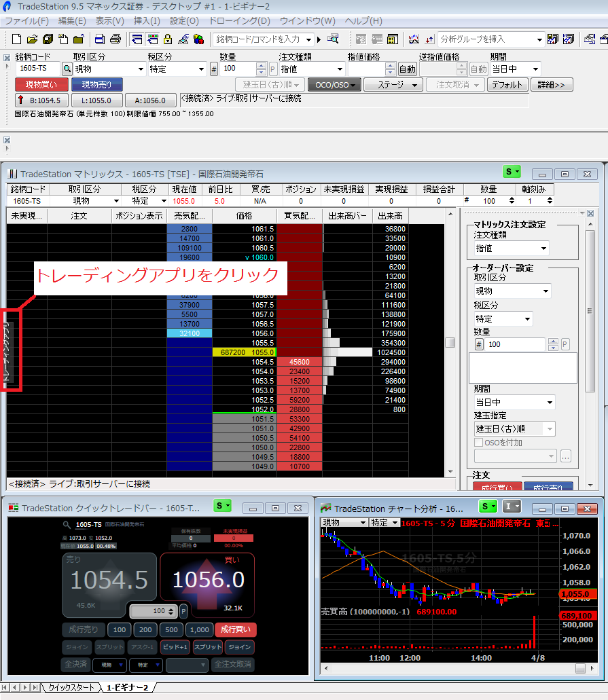The height and width of the screenshot is (700, 608).
Task: Click the printer toolbar icon
Action: pos(115,39)
